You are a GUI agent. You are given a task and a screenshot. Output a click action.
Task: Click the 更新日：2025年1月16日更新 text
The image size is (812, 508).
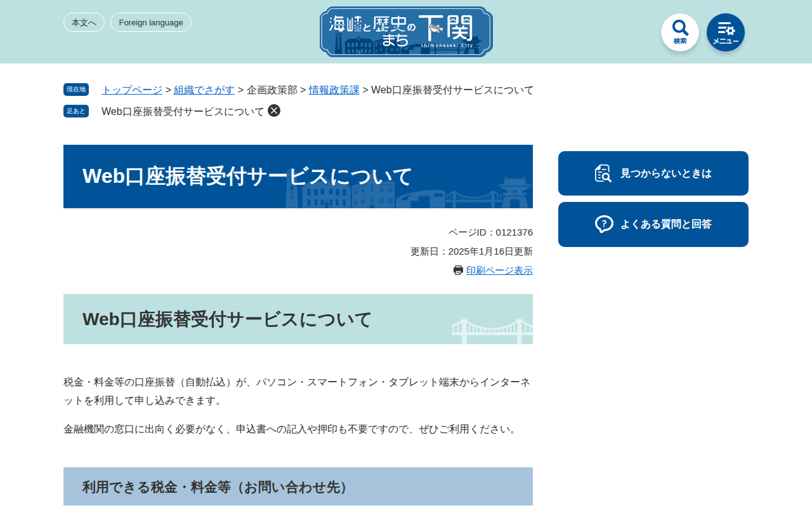(471, 251)
